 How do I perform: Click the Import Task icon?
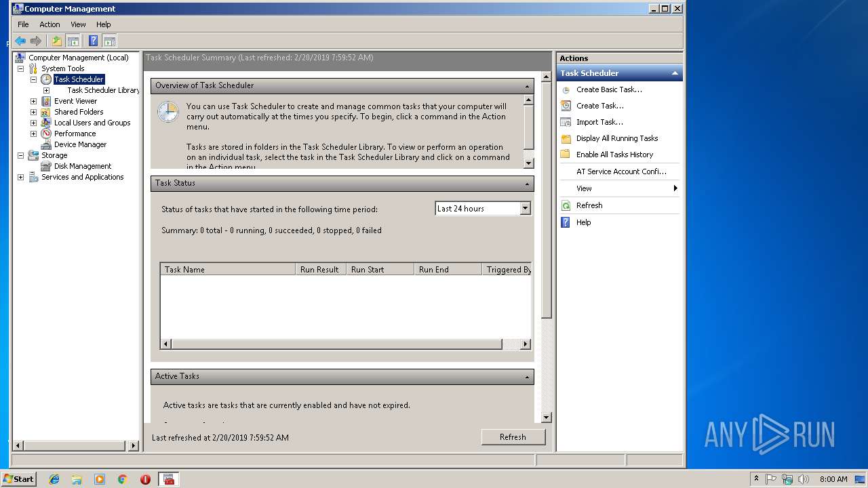pos(566,122)
